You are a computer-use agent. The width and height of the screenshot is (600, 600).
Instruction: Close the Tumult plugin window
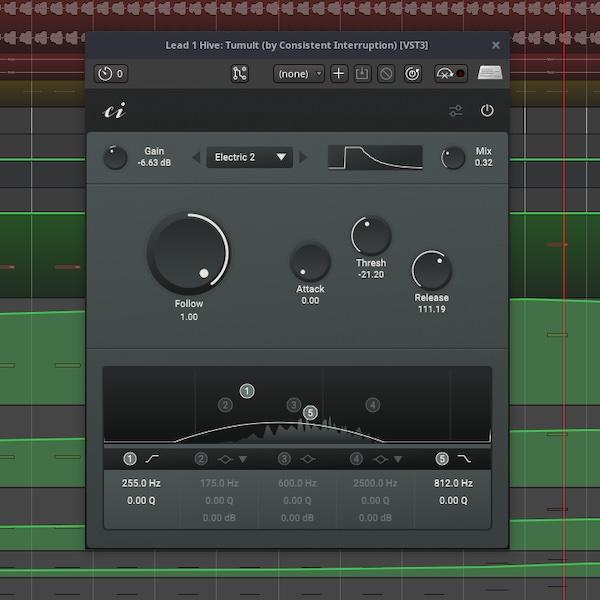click(x=496, y=45)
